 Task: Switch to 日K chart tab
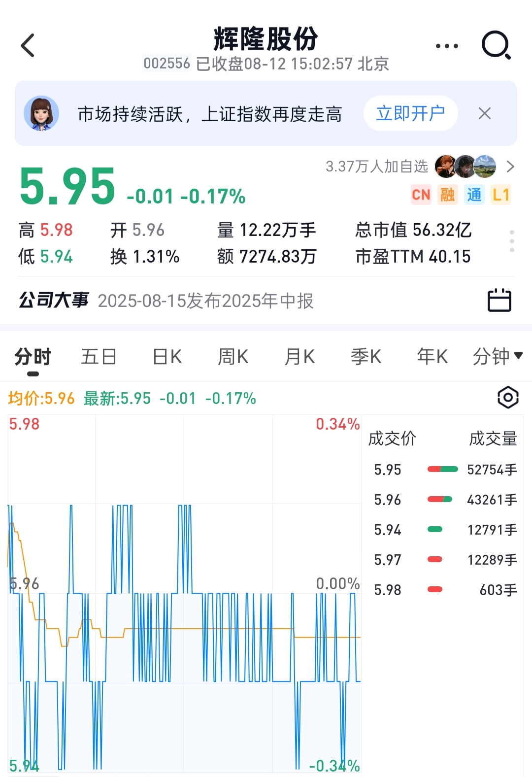point(167,356)
